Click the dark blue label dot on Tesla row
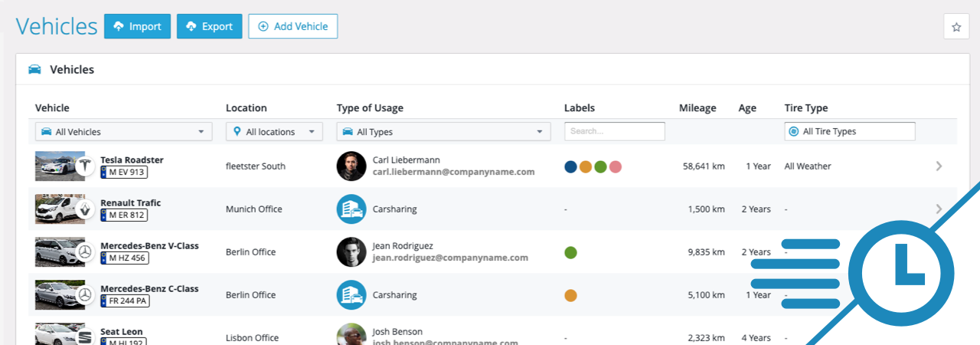Screen dimensions: 980x345 (x=570, y=166)
